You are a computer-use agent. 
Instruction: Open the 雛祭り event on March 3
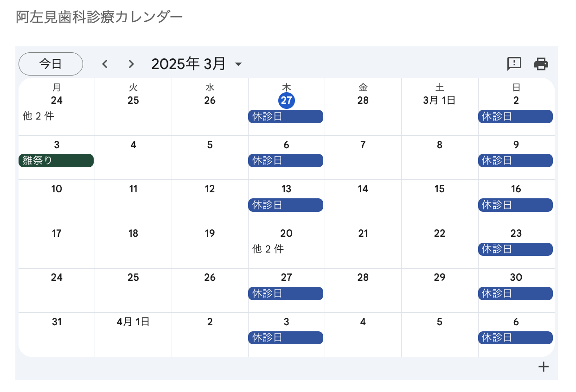(x=56, y=161)
